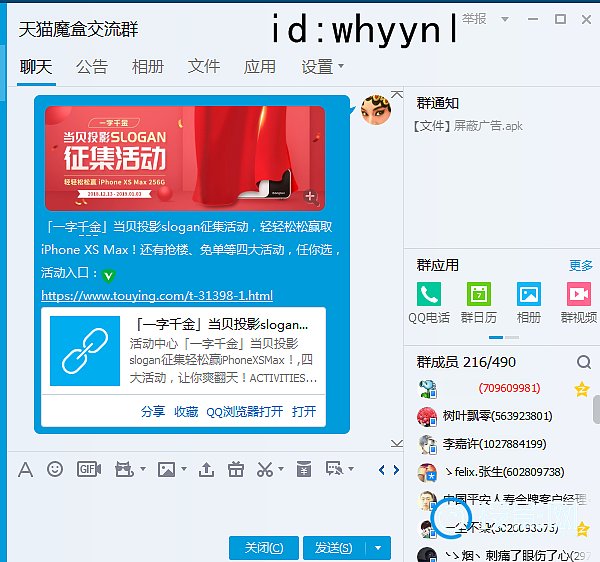Click the 关闭(C) button
Image resolution: width=600 pixels, height=562 pixels.
264,548
